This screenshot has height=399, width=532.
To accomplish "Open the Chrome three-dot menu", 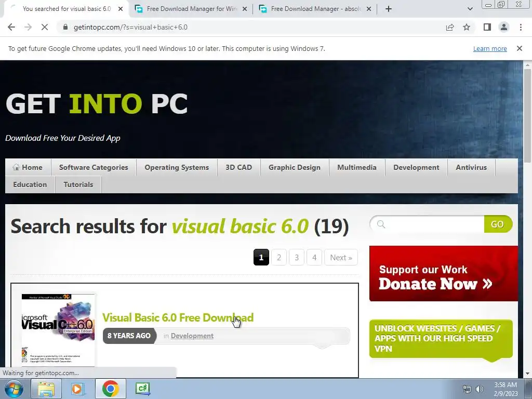I will click(x=521, y=27).
